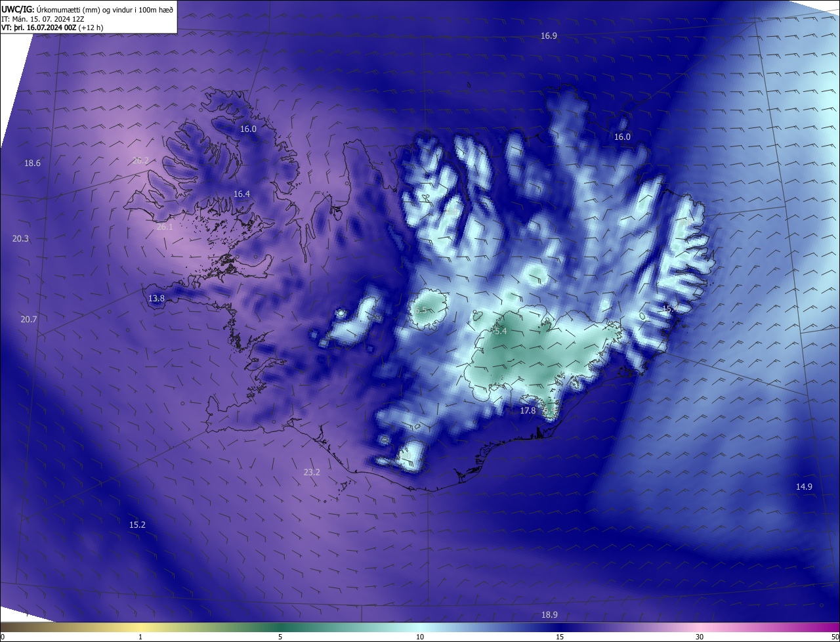Click the 0 tick on colour scale

click(3, 637)
